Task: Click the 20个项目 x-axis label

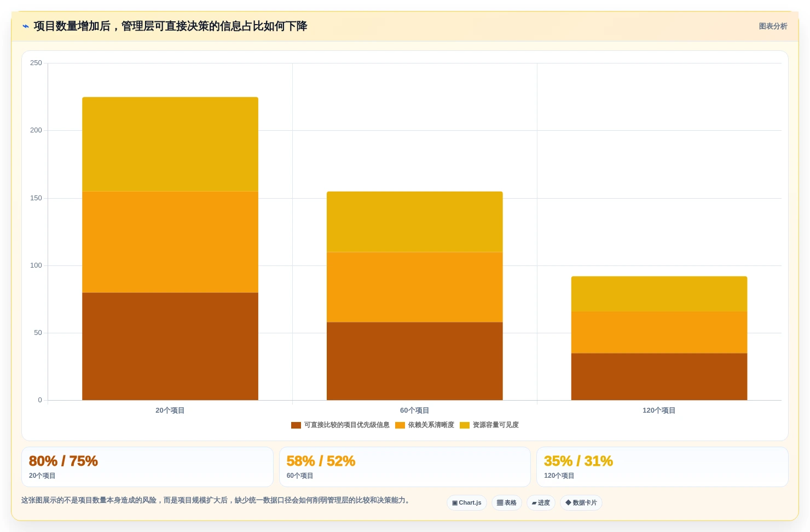Action: 170,410
